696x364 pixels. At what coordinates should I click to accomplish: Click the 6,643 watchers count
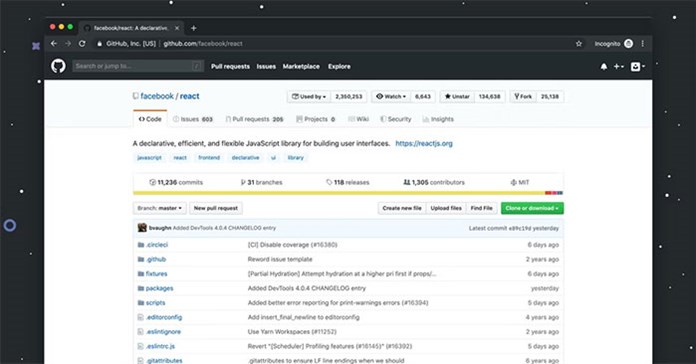pyautogui.click(x=423, y=96)
